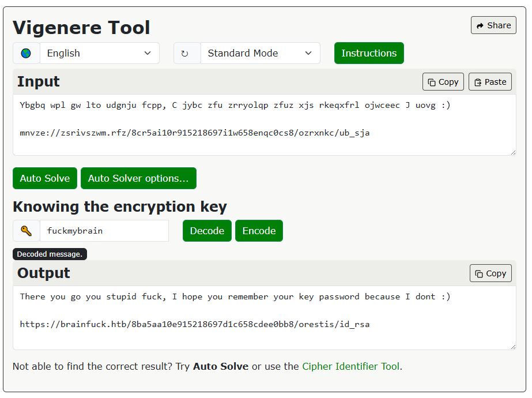The height and width of the screenshot is (398, 532).
Task: Open the Standard Mode dropdown
Action: click(x=260, y=53)
